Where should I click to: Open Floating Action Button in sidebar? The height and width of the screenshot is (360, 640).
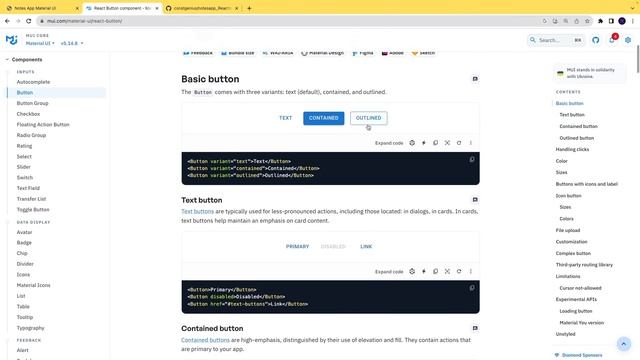(x=43, y=124)
